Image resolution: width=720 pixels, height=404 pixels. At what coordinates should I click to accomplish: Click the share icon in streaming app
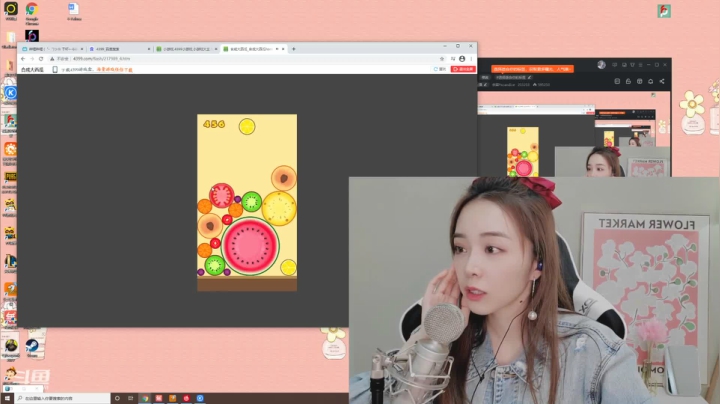click(662, 81)
